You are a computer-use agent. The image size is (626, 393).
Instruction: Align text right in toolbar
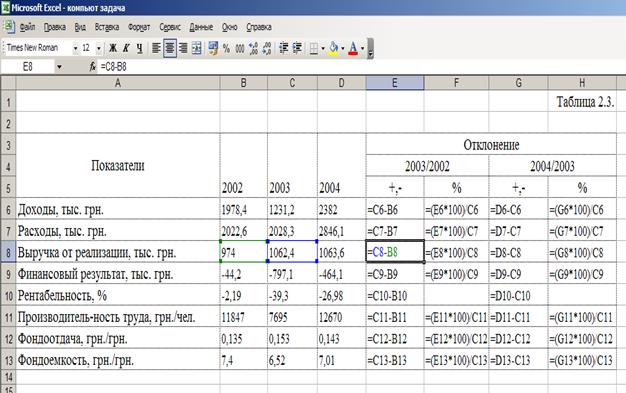coord(183,48)
